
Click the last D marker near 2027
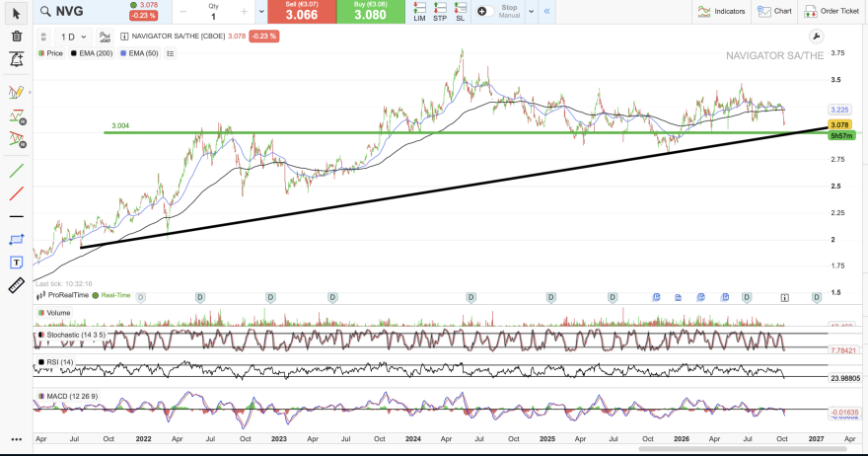click(816, 297)
